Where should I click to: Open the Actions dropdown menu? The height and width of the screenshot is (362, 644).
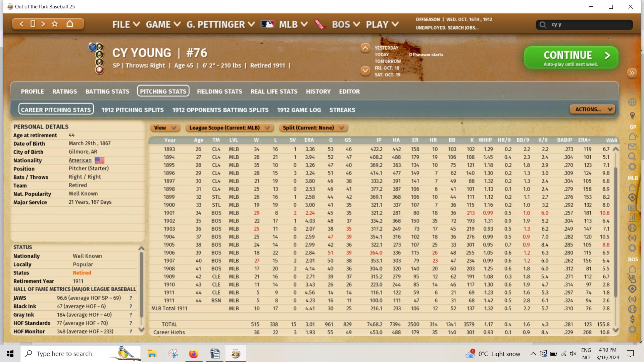[592, 109]
